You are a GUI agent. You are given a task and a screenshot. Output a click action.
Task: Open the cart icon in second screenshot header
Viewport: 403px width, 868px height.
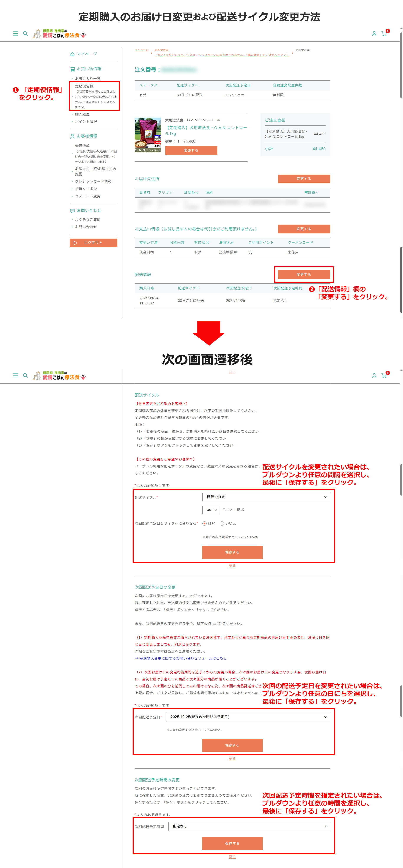pos(384,375)
